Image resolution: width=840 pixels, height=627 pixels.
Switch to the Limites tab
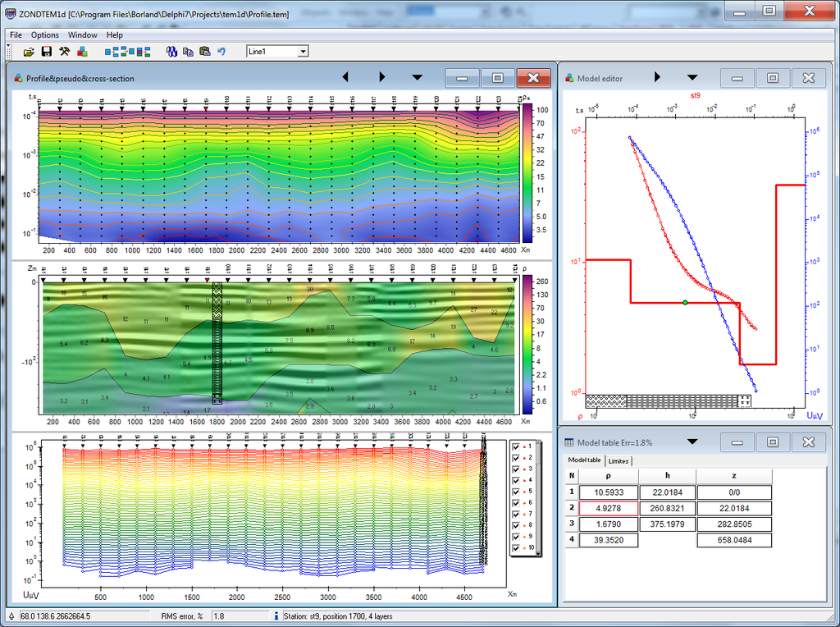pos(618,460)
